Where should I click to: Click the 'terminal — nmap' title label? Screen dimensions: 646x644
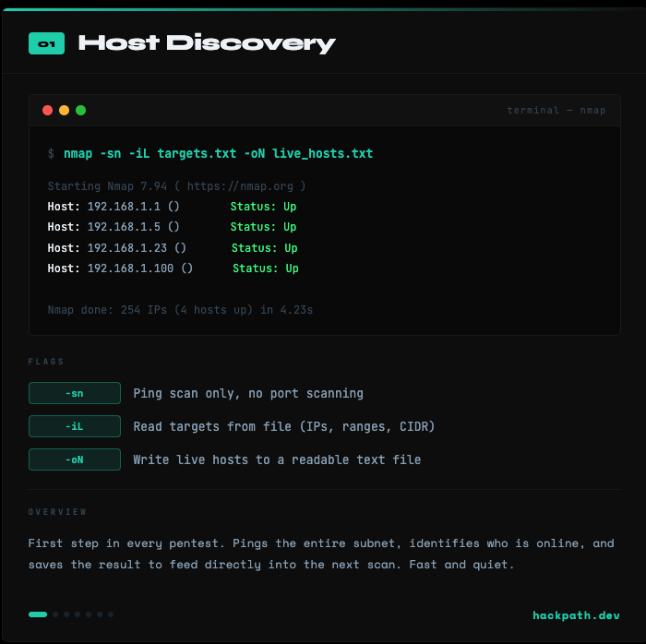coord(556,111)
